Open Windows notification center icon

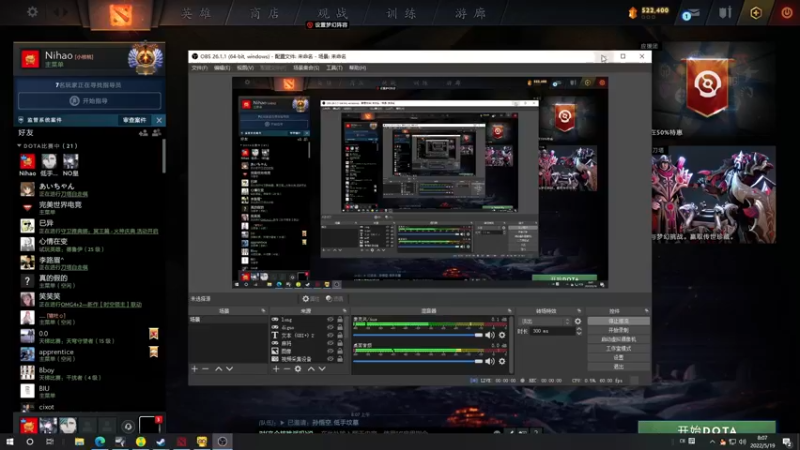[787, 441]
